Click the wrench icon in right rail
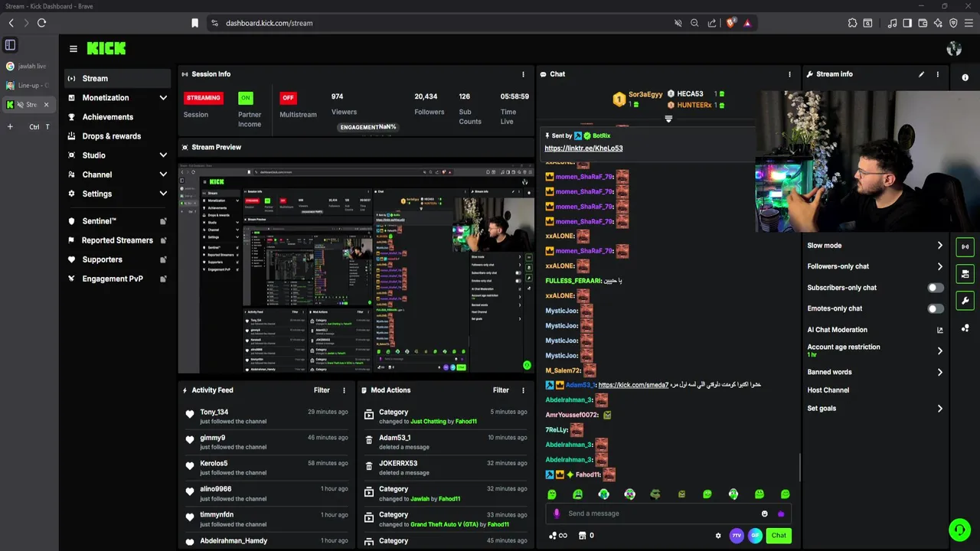980x551 pixels. (x=965, y=301)
